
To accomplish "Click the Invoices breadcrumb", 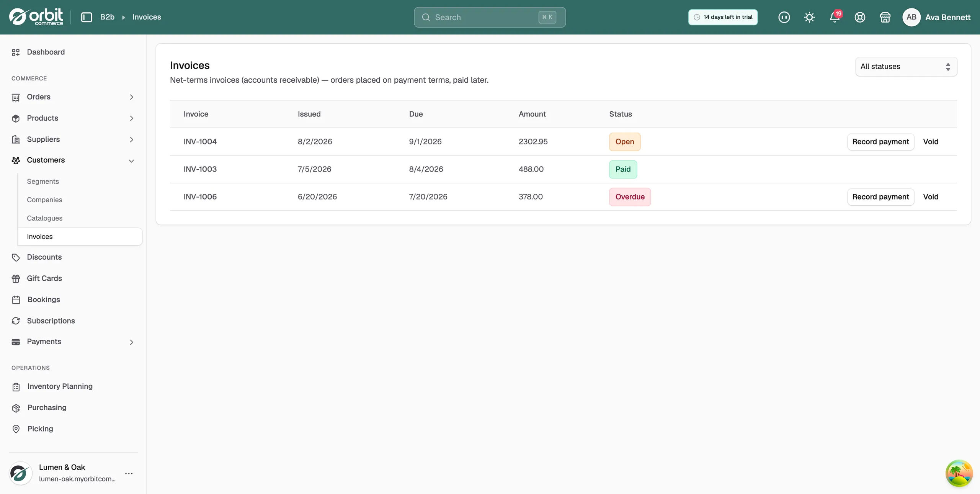I will [x=147, y=17].
